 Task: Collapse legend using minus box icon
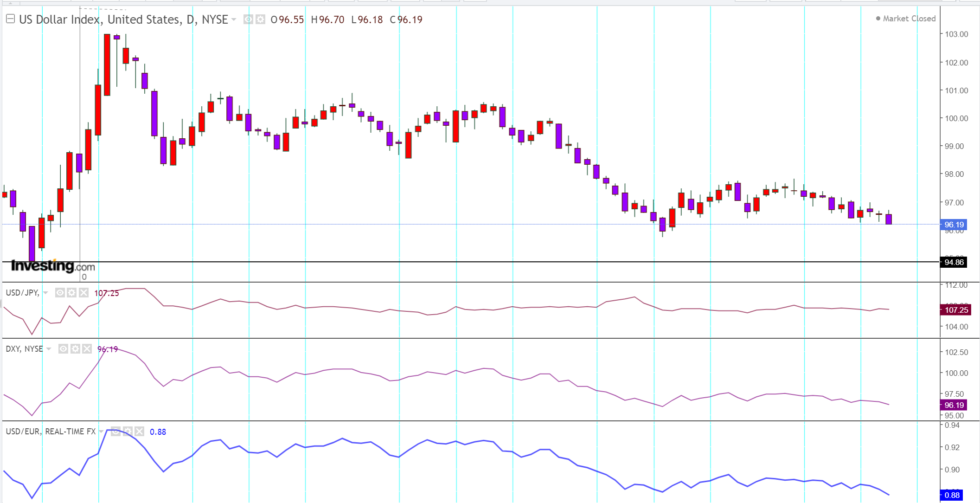pyautogui.click(x=10, y=19)
